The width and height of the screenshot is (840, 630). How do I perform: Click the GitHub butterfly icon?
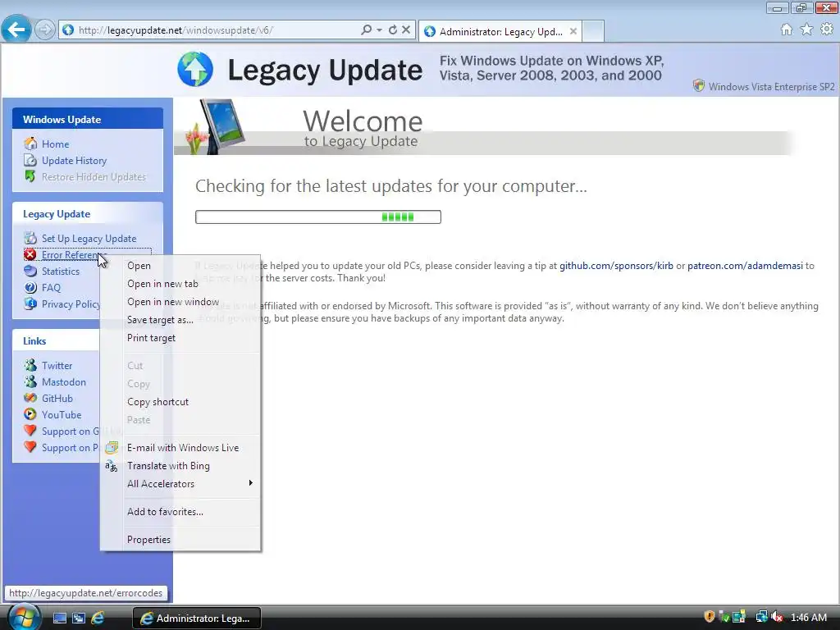coord(30,398)
